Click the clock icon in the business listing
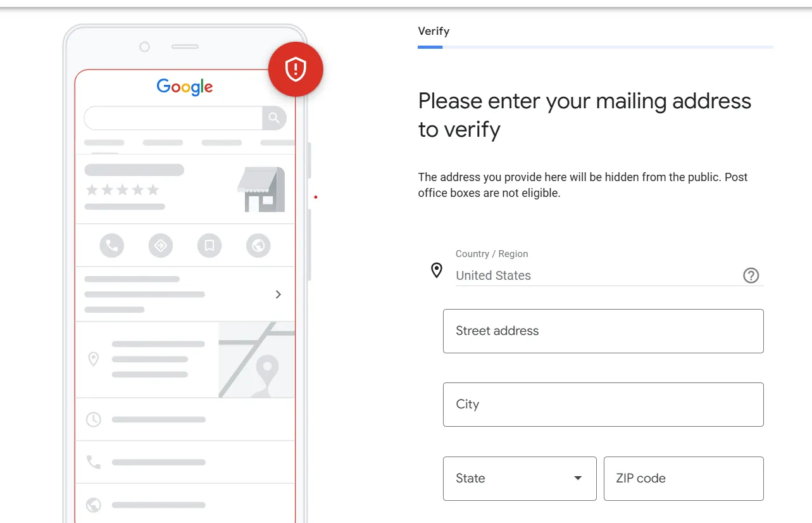Viewport: 812px width, 523px height. pos(93,419)
